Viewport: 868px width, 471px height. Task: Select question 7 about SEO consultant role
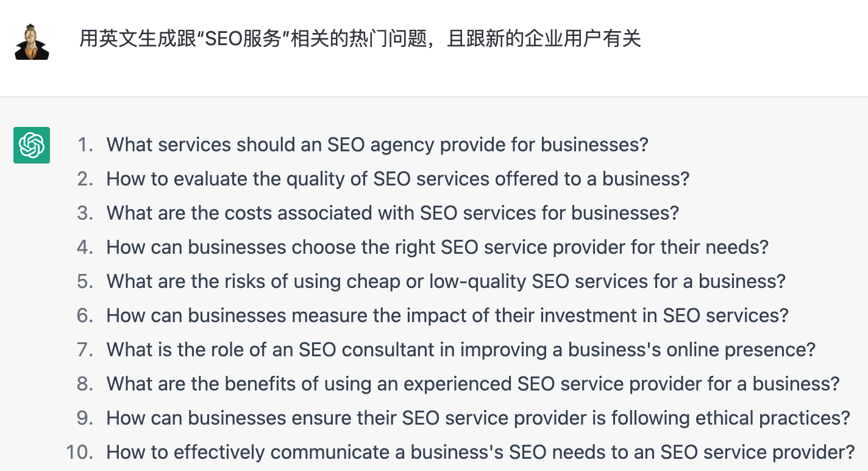pos(460,350)
